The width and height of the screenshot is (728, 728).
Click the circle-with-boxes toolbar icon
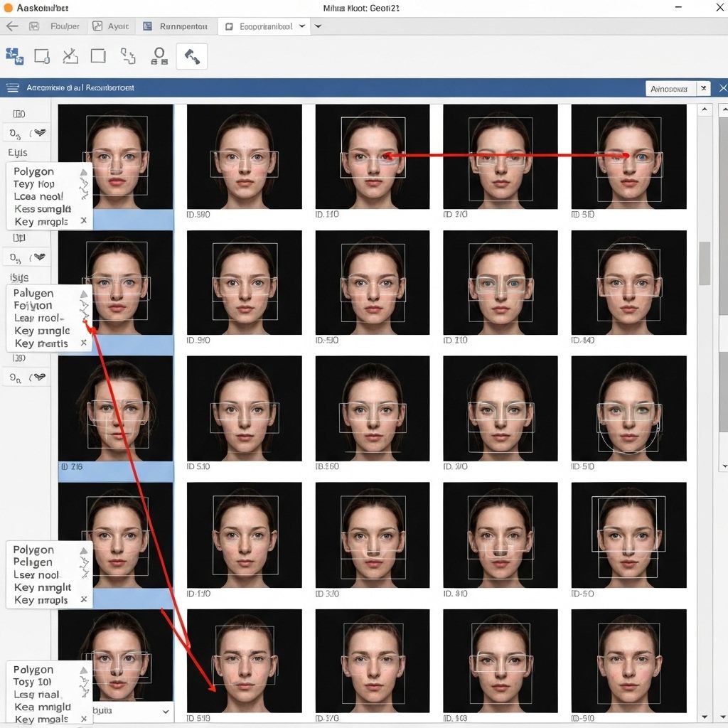tap(159, 55)
